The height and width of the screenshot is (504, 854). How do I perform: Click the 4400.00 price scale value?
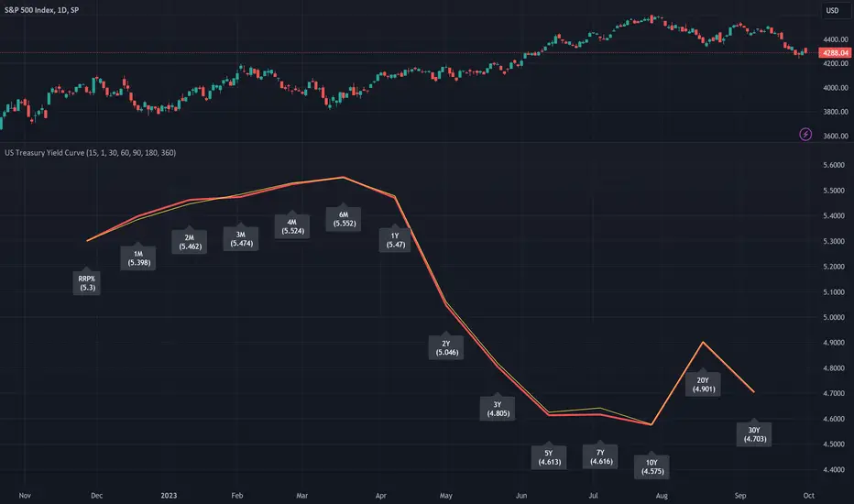click(836, 39)
